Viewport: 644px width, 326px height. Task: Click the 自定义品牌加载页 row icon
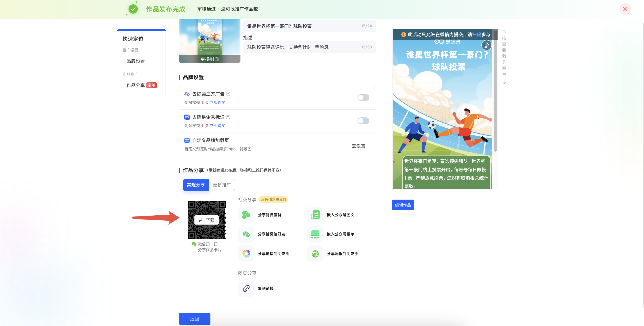(187, 140)
